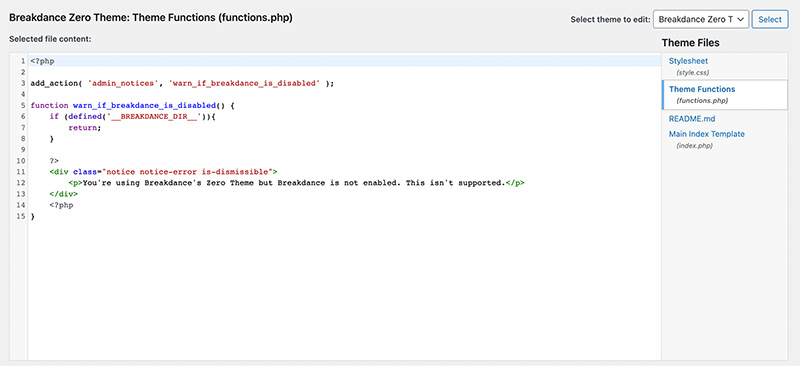The image size is (800, 366).
Task: Open the README.md file
Action: coord(692,118)
